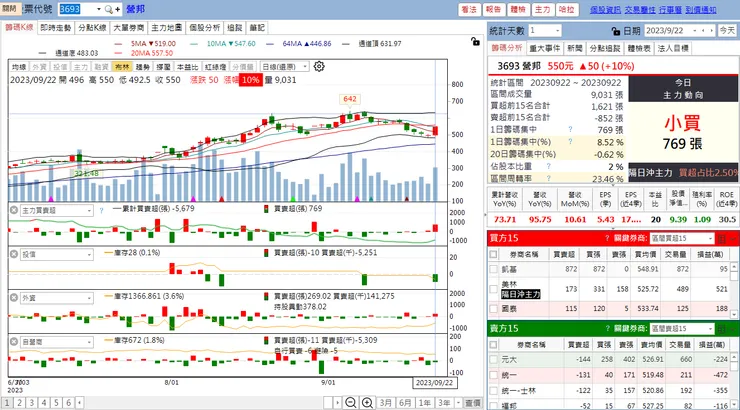Image resolution: width=740 pixels, height=410 pixels.
Task: Tick the checkbox for 美林 row
Action: 494,289
